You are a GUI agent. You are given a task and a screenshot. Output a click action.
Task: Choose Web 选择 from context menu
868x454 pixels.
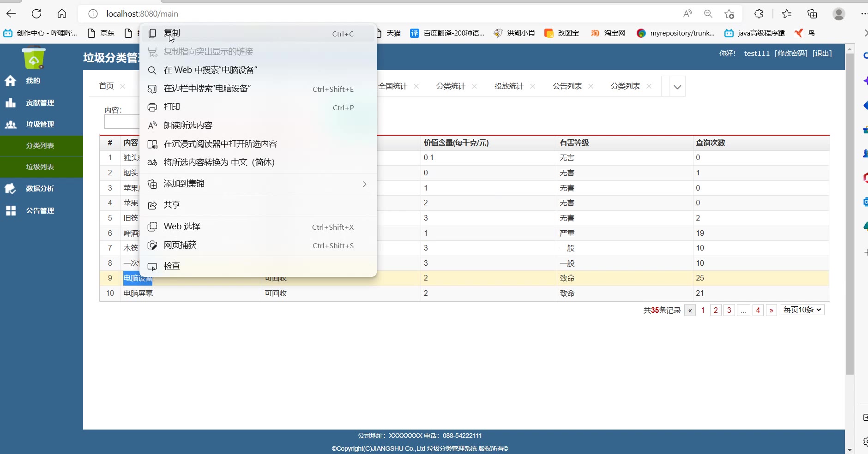pos(258,227)
